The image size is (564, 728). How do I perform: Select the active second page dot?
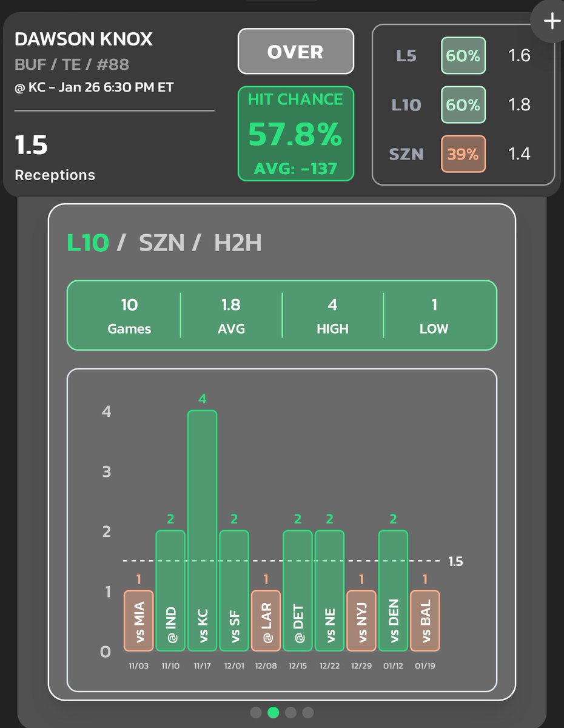(x=274, y=712)
